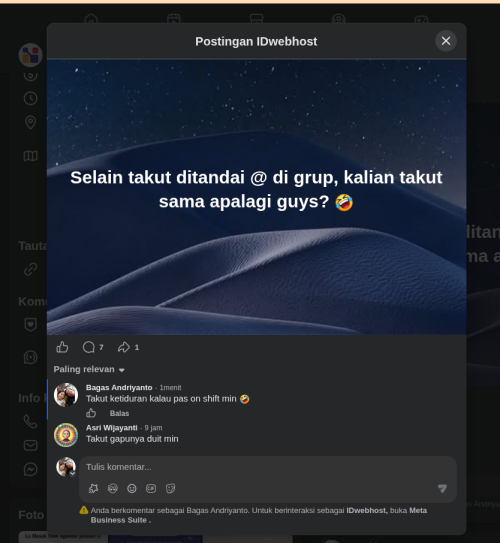The image size is (500, 543).
Task: Open the post image with the laughing emoji
Action: (257, 197)
